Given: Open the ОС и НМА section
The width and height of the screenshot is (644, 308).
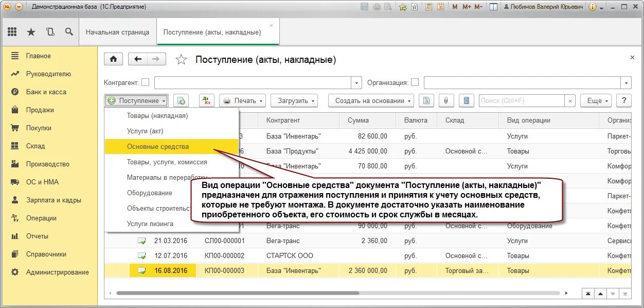Looking at the screenshot, I should tap(49, 182).
